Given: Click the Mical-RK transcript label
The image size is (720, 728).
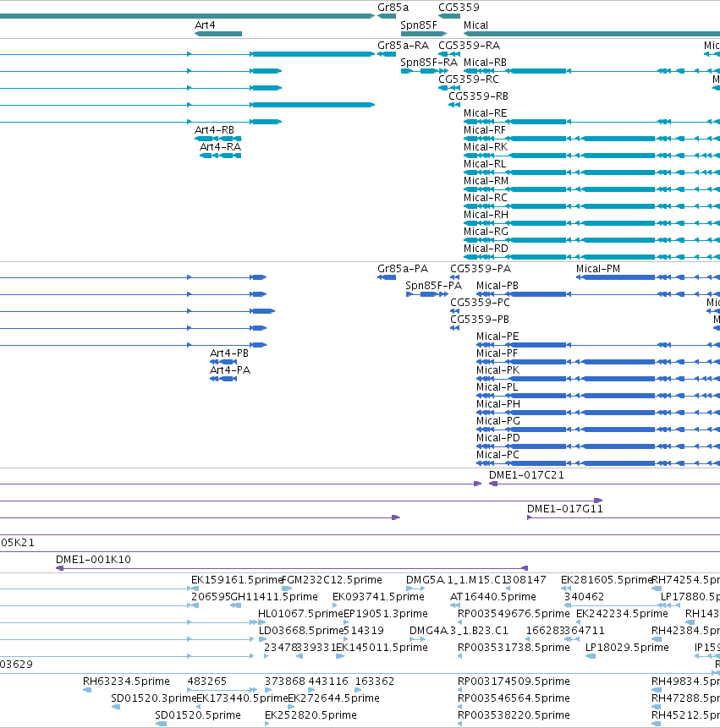Looking at the screenshot, I should (x=486, y=147).
